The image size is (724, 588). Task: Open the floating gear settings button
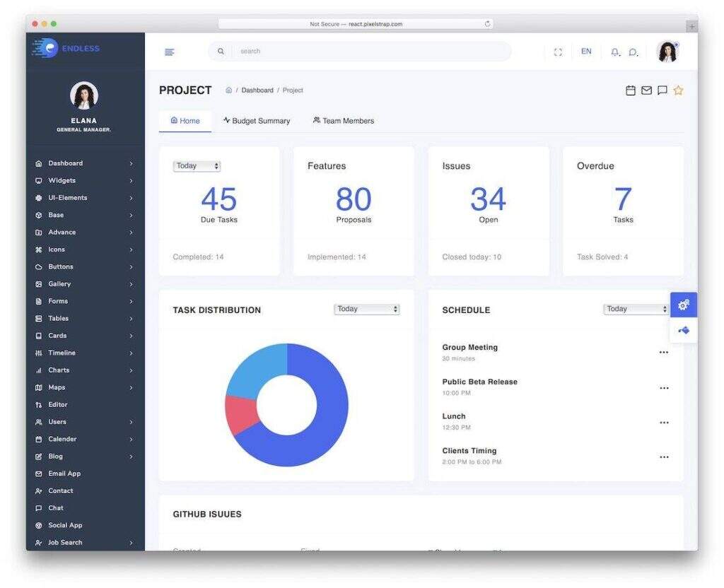pos(683,305)
